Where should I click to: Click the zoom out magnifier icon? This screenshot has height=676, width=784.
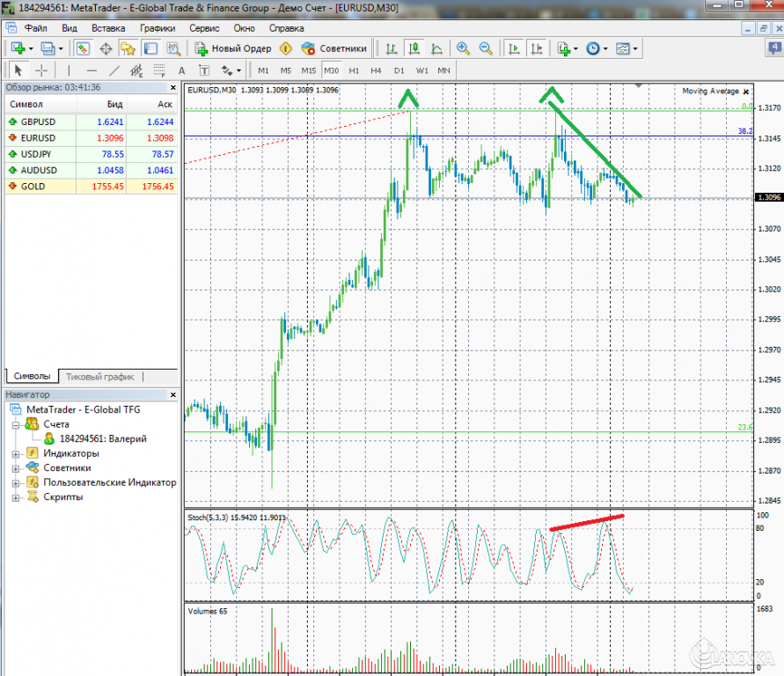[484, 48]
